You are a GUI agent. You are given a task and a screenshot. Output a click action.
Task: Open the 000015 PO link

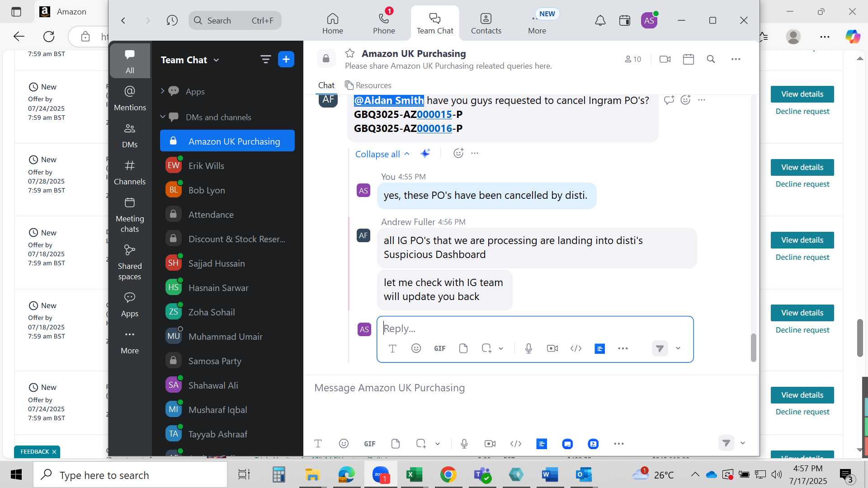point(434,114)
